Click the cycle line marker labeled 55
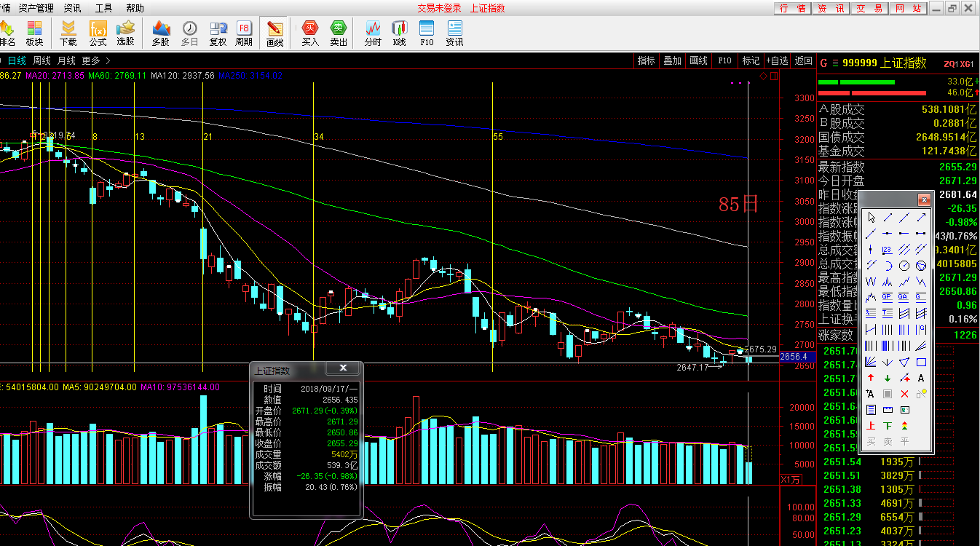The height and width of the screenshot is (546, 980). pos(498,137)
